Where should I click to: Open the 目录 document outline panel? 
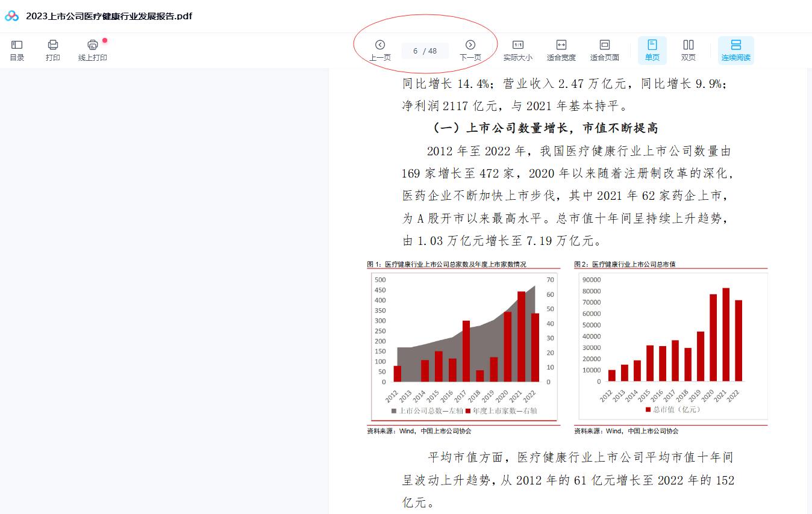point(16,49)
